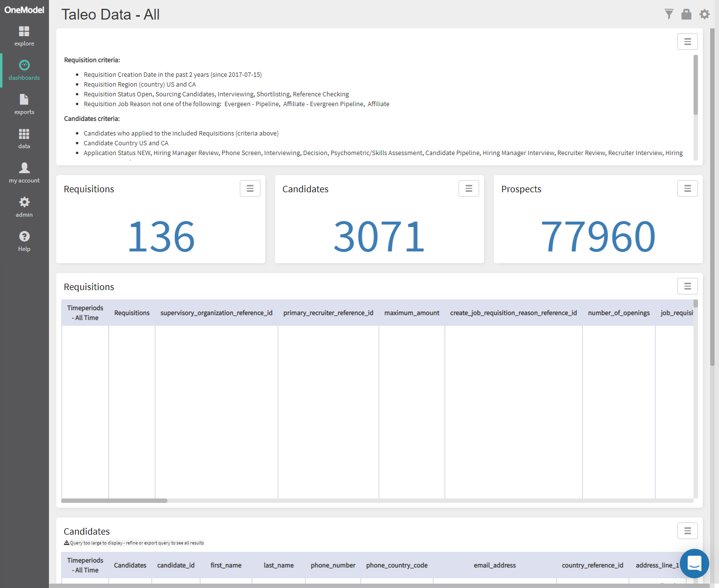
Task: Click country_reference_id column header
Action: [593, 565]
